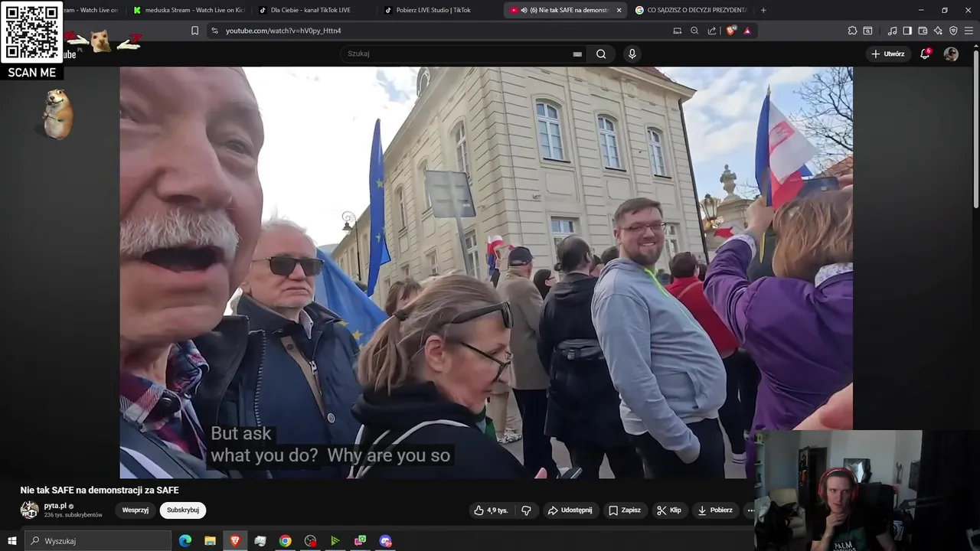Screen dimensions: 980x551
Task: Bookmark the page with the bookmark icon
Action: pyautogui.click(x=194, y=31)
